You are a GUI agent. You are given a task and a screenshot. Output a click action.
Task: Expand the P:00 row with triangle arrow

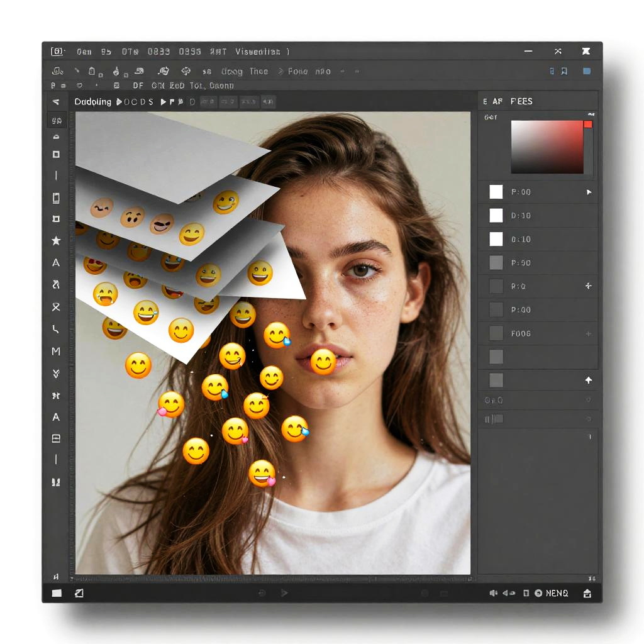click(x=589, y=192)
